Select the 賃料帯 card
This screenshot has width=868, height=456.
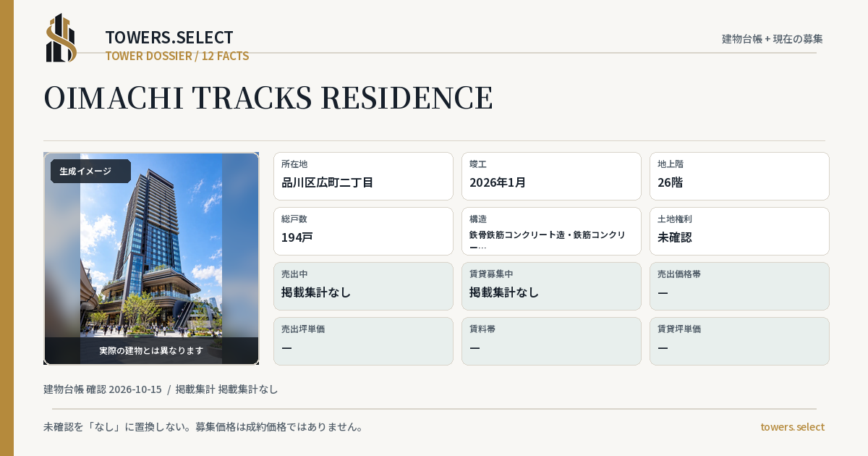[551, 341]
